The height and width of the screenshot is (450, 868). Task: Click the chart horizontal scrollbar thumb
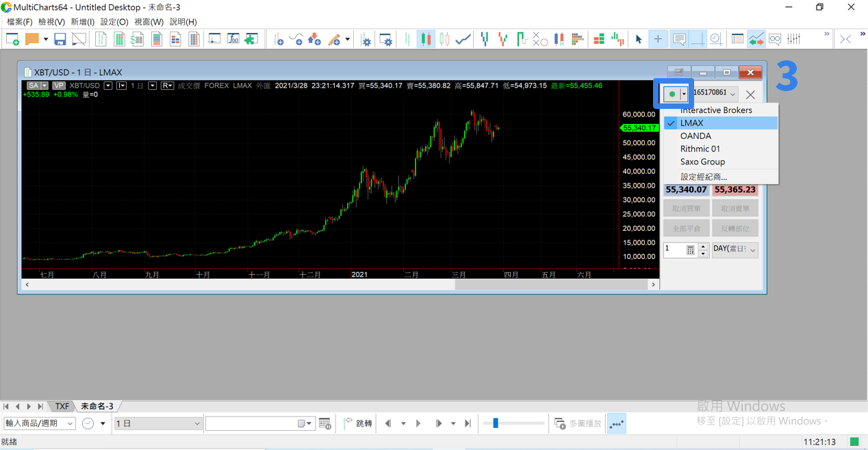pos(550,284)
